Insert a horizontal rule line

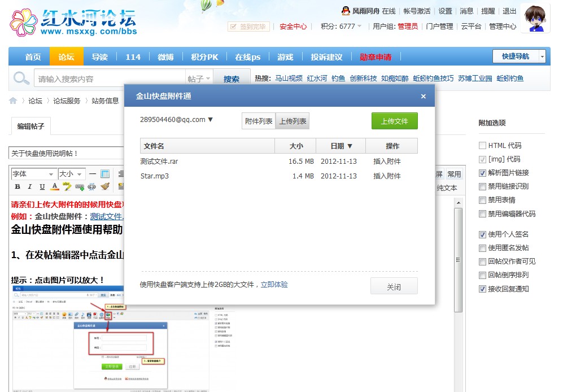coord(93,174)
